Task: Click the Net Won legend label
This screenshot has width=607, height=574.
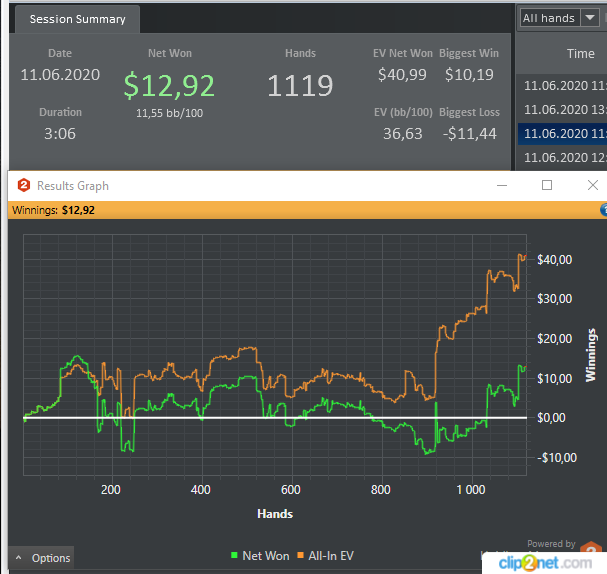Action: [x=266, y=556]
